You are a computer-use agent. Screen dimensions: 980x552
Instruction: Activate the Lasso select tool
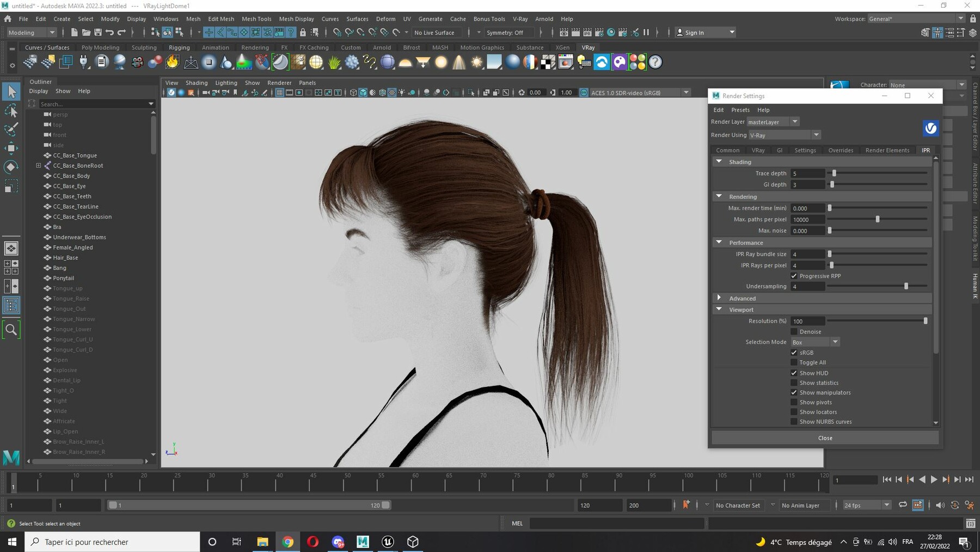[x=11, y=111]
